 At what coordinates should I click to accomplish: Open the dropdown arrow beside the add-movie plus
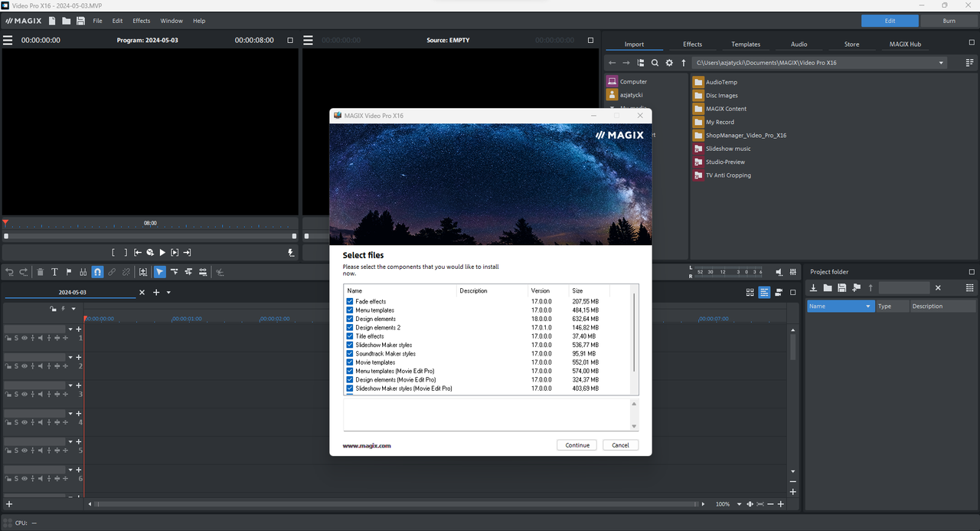click(168, 293)
